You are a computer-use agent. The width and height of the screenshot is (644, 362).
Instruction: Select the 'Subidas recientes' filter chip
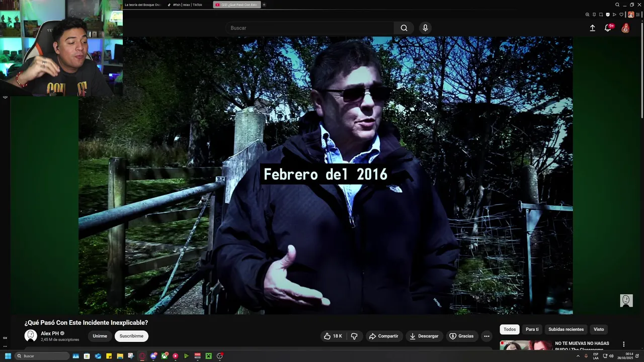click(x=566, y=329)
